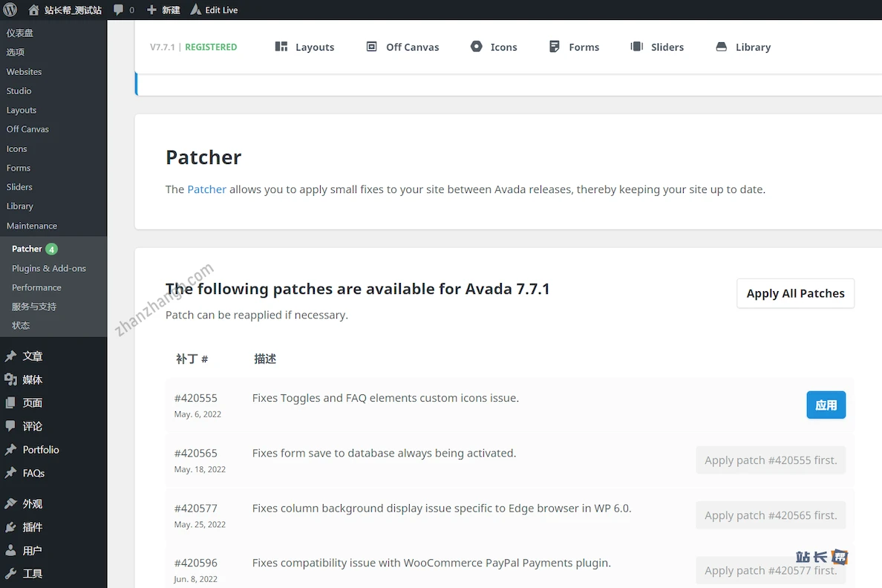Click the 新建 plus icon in admin bar

pos(152,10)
